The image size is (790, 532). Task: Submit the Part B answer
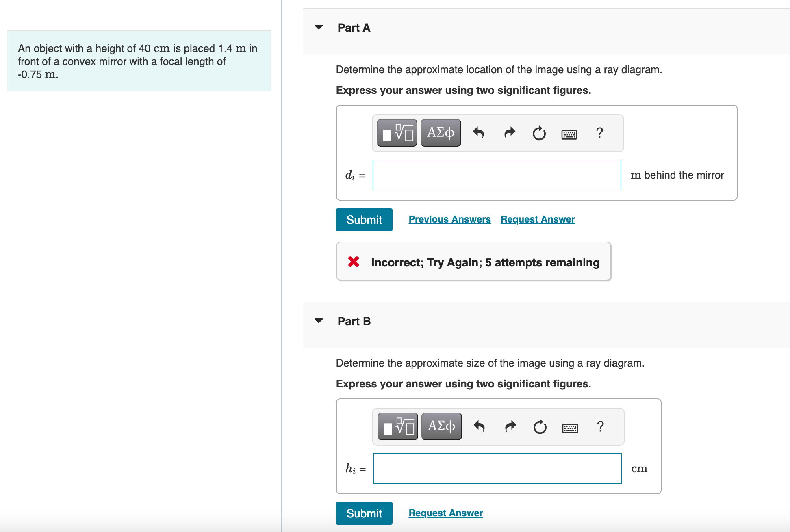(364, 513)
